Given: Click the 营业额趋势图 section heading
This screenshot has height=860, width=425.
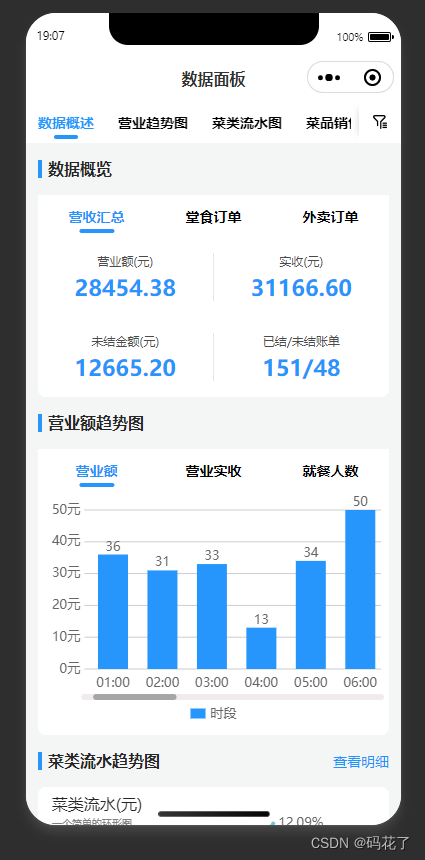Looking at the screenshot, I should click(x=96, y=423).
